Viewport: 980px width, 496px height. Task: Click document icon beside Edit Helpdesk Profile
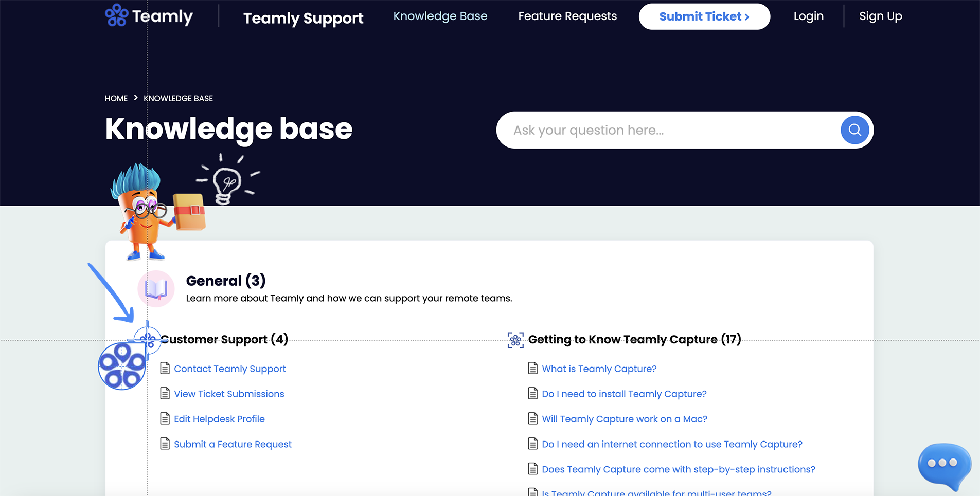[x=165, y=418]
